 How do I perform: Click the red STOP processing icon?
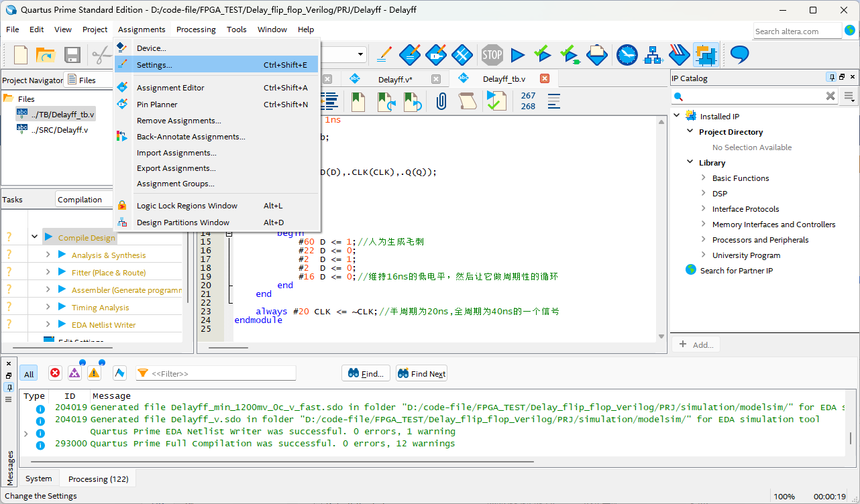pos(492,55)
